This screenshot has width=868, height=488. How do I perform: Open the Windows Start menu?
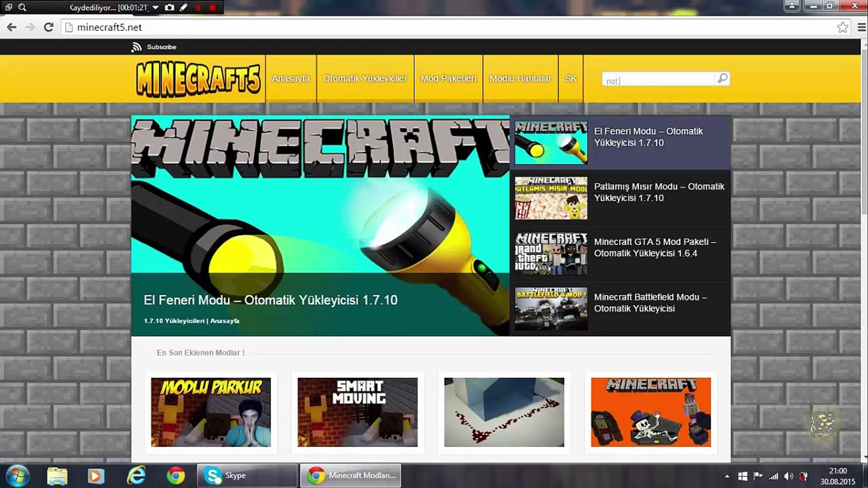(18, 475)
